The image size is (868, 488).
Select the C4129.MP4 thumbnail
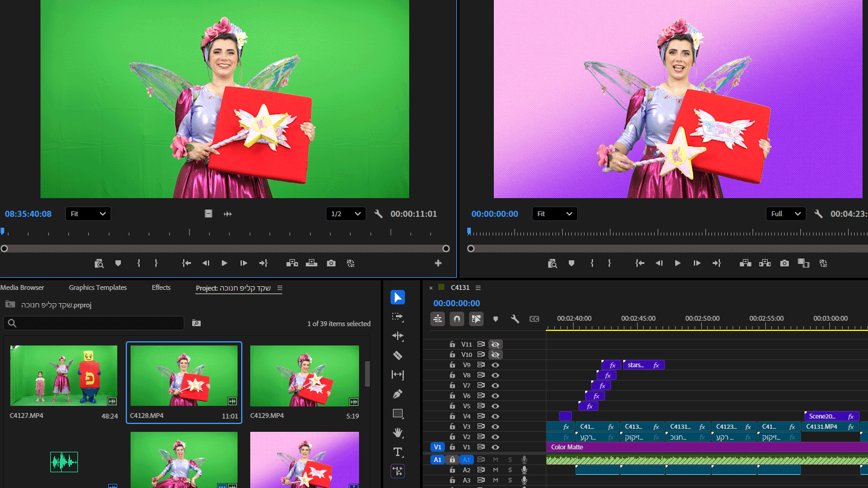[304, 376]
